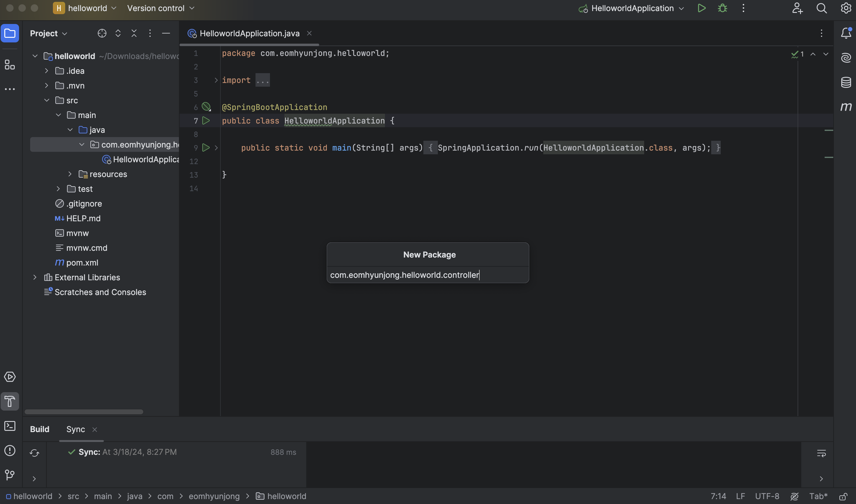This screenshot has height=504, width=856.
Task: Click the New Package name input field
Action: click(x=427, y=275)
